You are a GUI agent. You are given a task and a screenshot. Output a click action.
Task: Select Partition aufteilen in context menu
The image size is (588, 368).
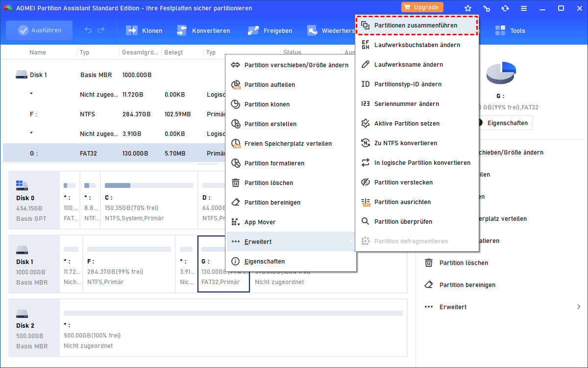[x=291, y=84]
